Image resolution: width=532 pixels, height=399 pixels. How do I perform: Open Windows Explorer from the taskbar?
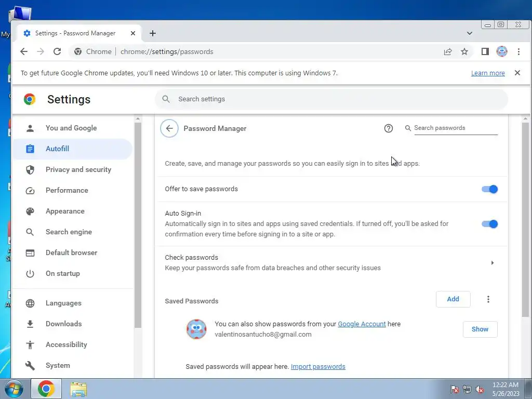tap(78, 389)
